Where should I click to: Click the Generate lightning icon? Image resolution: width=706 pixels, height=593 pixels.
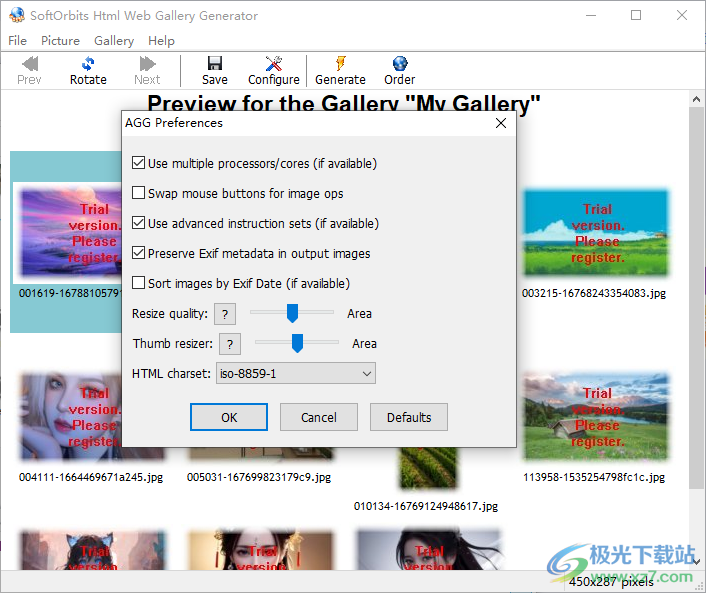340,63
